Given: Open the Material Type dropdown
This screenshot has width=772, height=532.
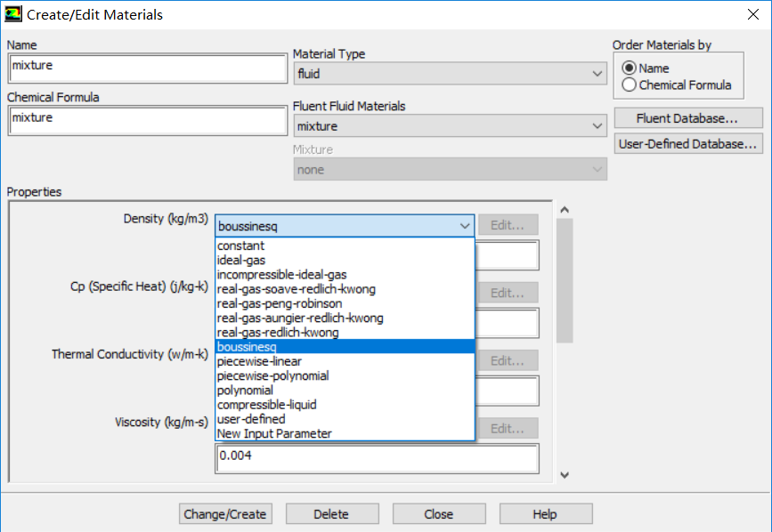Looking at the screenshot, I should (x=450, y=74).
